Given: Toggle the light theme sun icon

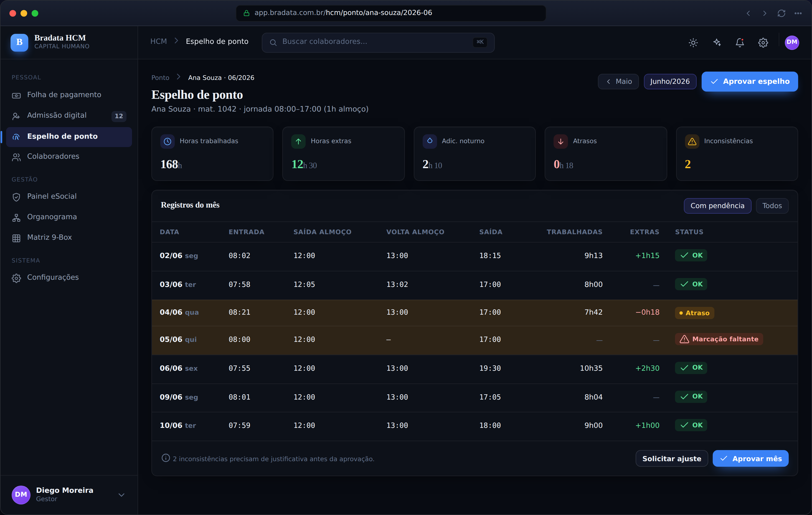Looking at the screenshot, I should pyautogui.click(x=693, y=42).
